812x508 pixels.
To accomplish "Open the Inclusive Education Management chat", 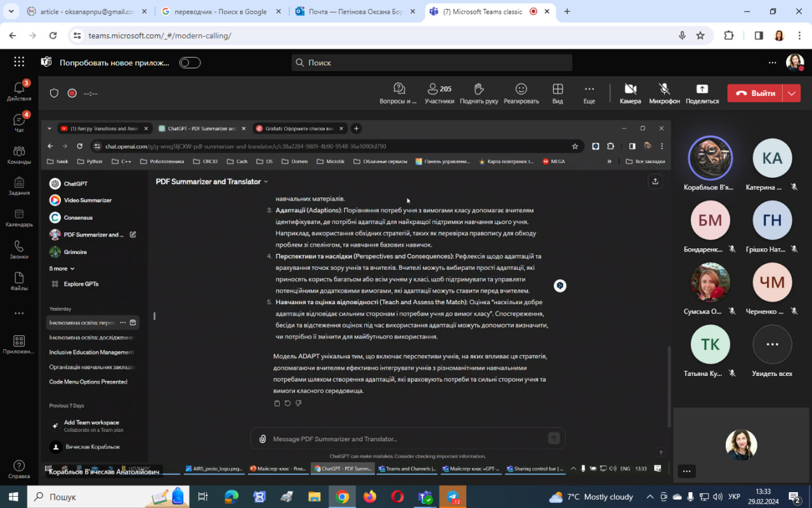I will point(91,352).
